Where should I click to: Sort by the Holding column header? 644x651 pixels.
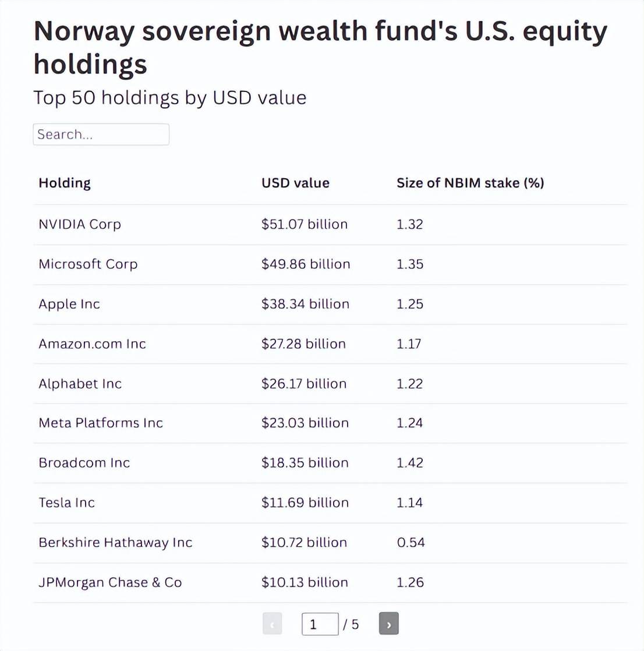[x=65, y=183]
